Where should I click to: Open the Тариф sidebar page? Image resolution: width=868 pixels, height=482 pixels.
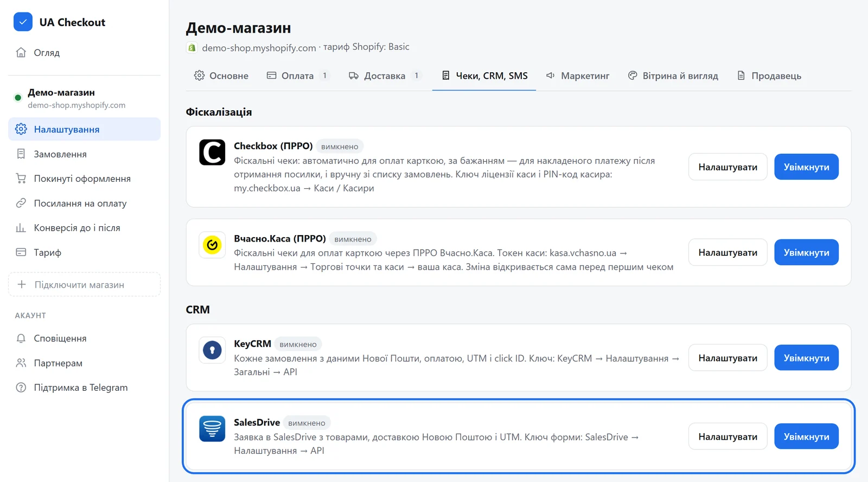84,252
